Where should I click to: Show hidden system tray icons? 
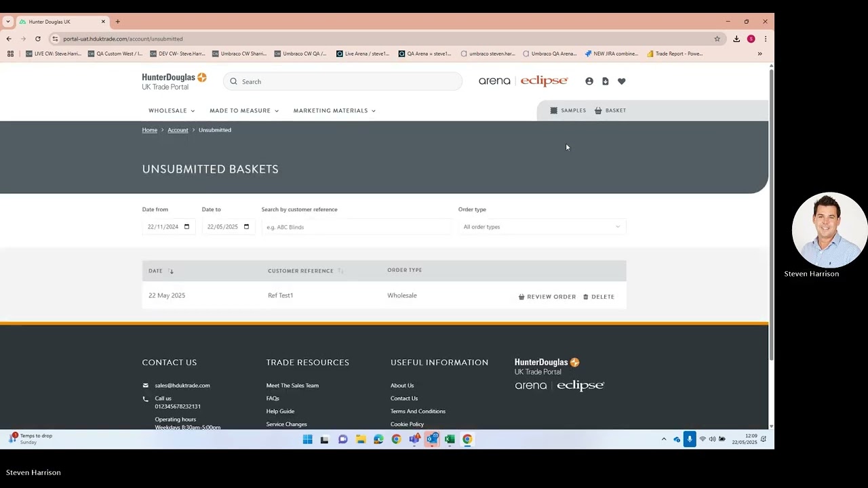pos(664,439)
